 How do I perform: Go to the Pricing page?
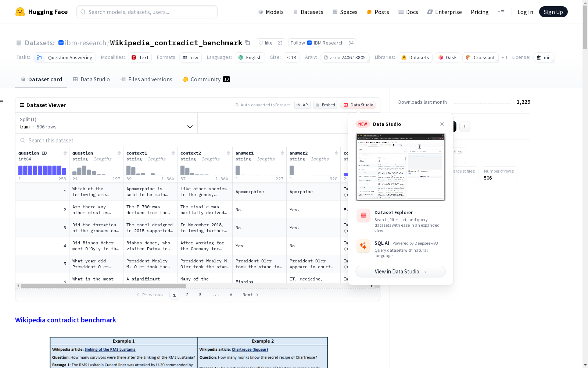click(480, 12)
